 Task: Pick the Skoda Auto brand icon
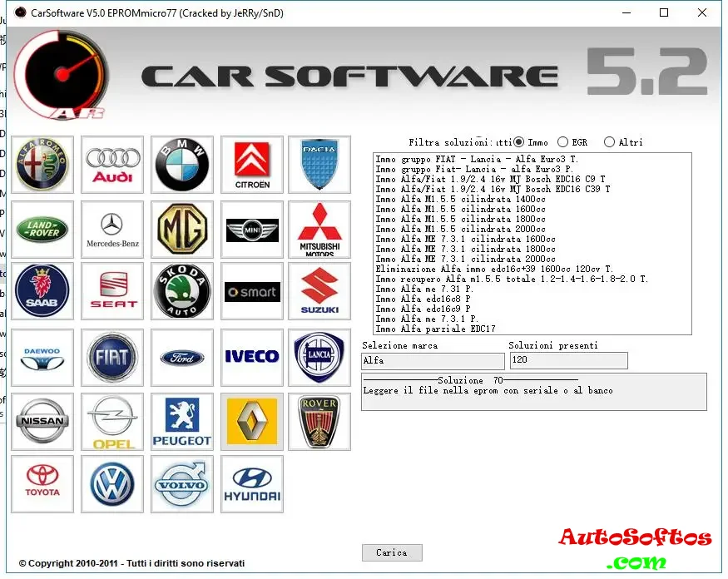click(181, 291)
